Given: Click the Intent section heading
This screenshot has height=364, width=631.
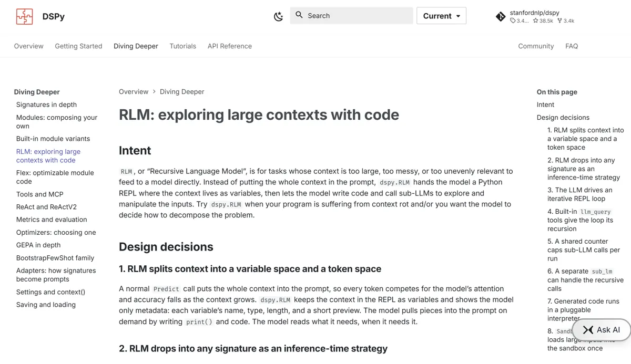Looking at the screenshot, I should click(135, 151).
